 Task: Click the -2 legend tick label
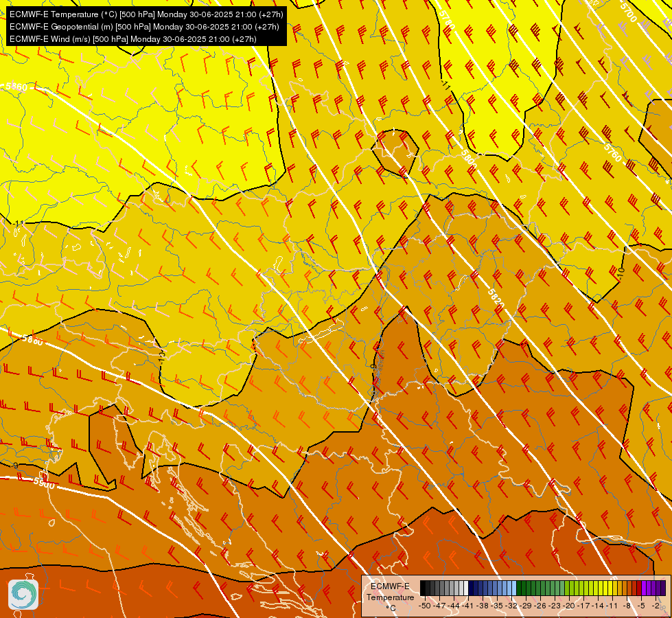click(x=656, y=606)
